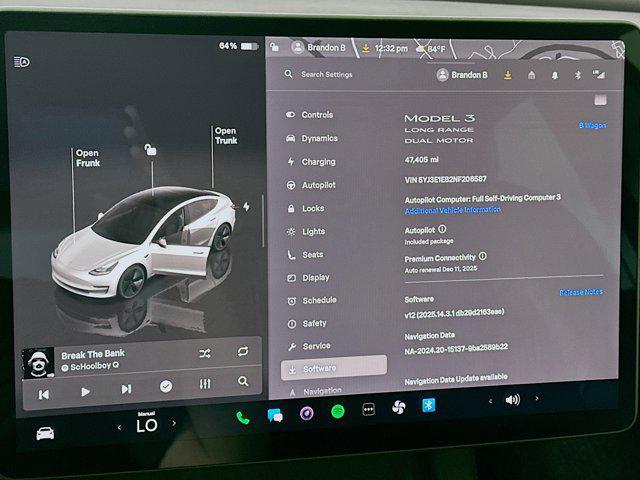Tap the charge port lightning icon
Viewport: 640px width, 480px height.
(x=247, y=207)
